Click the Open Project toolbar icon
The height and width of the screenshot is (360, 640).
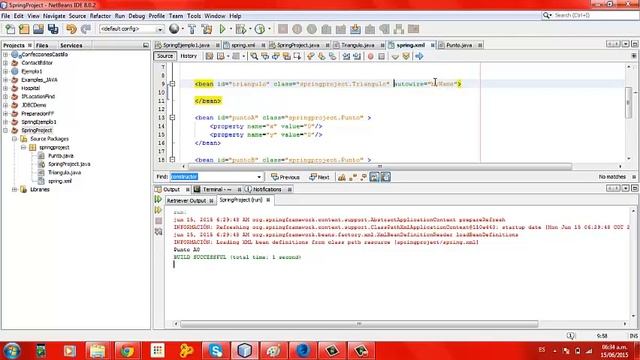pyautogui.click(x=38, y=29)
